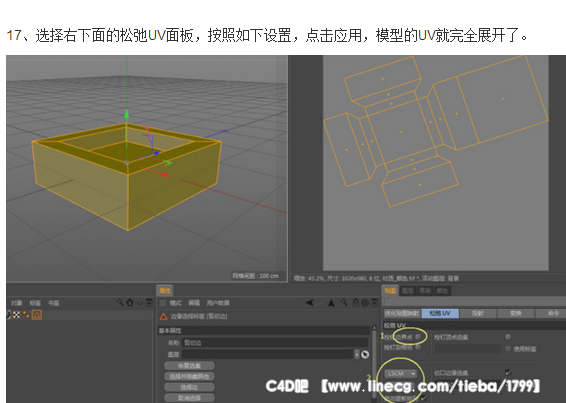Screen dimensions: 566x403
Task: Switch to the orange 属性 tab
Action: (165, 290)
